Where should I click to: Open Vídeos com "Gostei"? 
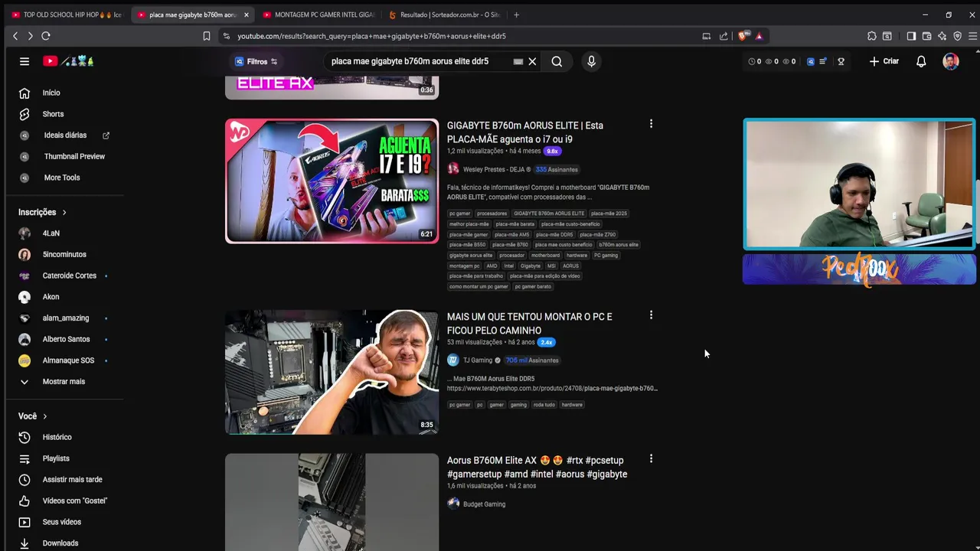point(74,500)
